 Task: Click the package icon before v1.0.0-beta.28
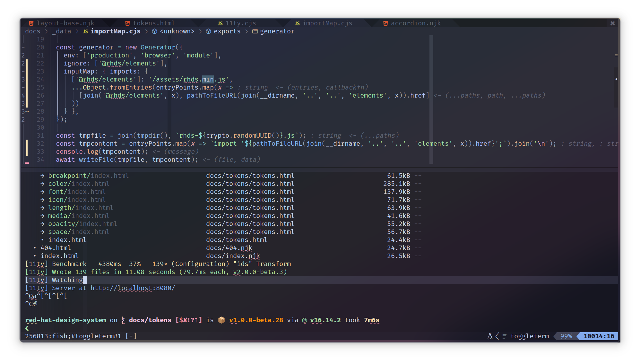(221, 320)
